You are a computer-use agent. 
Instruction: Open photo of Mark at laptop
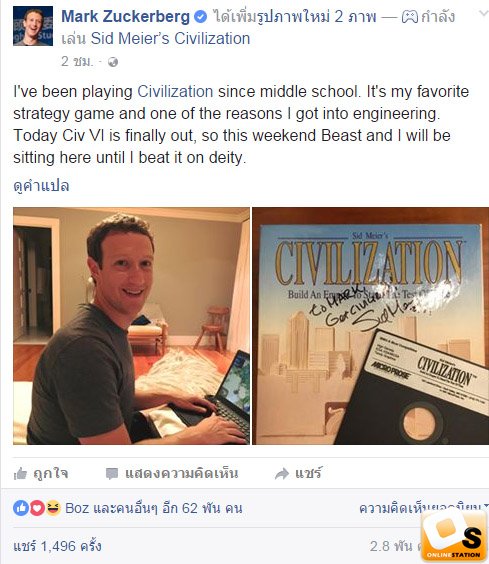coord(131,326)
